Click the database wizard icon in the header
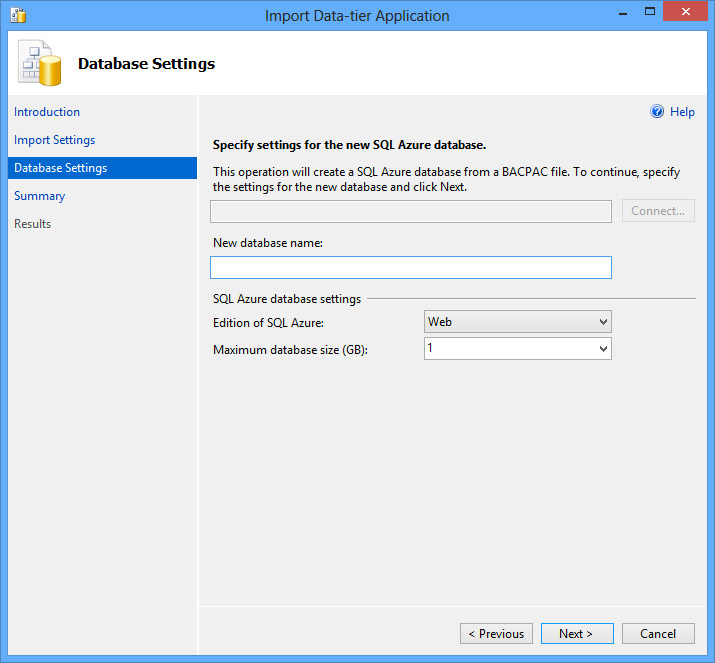Image resolution: width=715 pixels, height=663 pixels. 40,63
